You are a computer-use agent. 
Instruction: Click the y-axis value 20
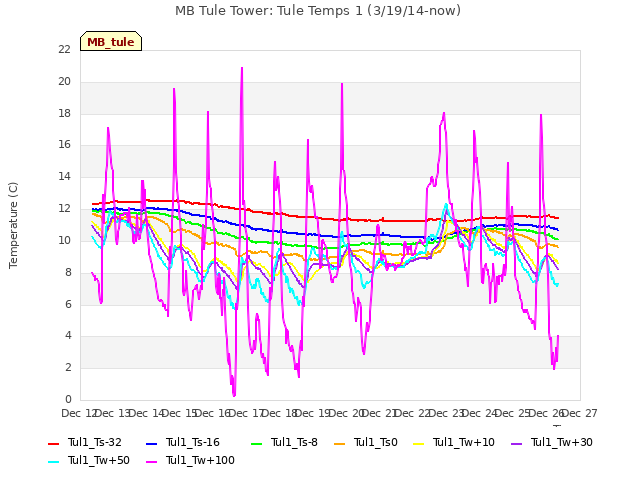point(64,81)
